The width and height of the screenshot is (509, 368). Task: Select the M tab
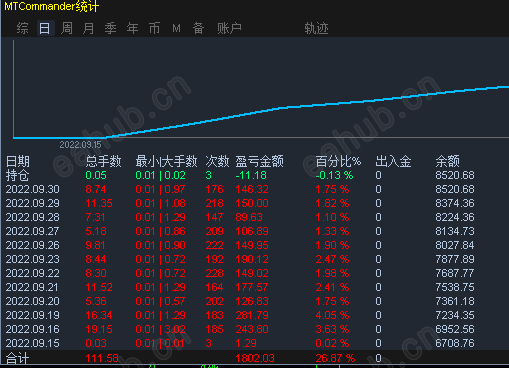176,28
